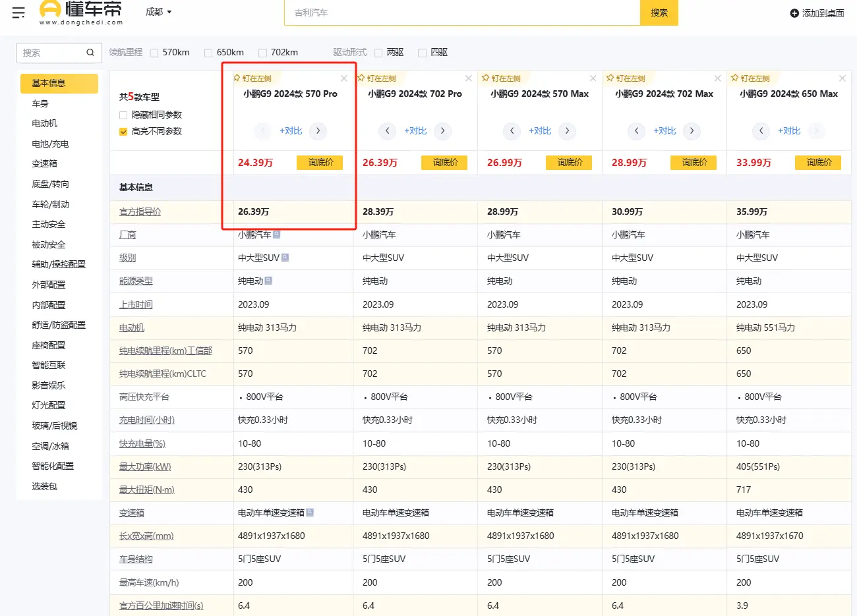
Task: Click the 小鹏G9 2024款 702 Pro title
Action: pos(415,94)
